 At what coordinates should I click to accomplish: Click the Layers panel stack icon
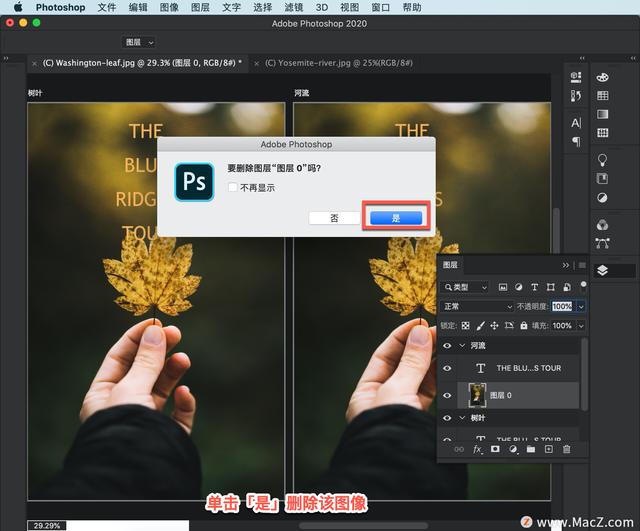[x=602, y=270]
